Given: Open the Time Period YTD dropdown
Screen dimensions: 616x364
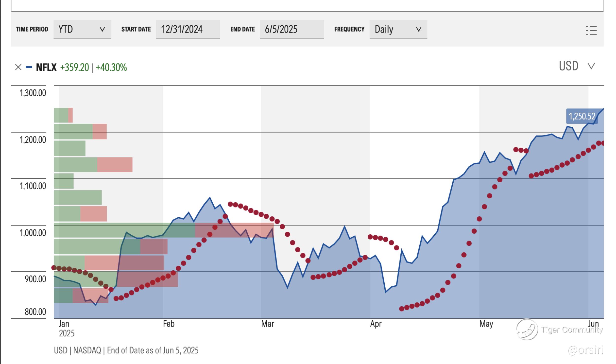Looking at the screenshot, I should coord(82,29).
